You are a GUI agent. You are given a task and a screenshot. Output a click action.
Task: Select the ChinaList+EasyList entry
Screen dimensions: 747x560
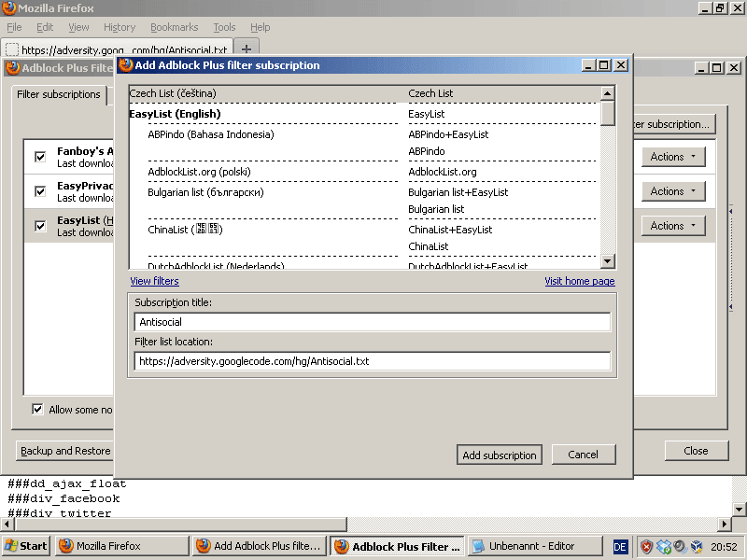[x=450, y=230]
